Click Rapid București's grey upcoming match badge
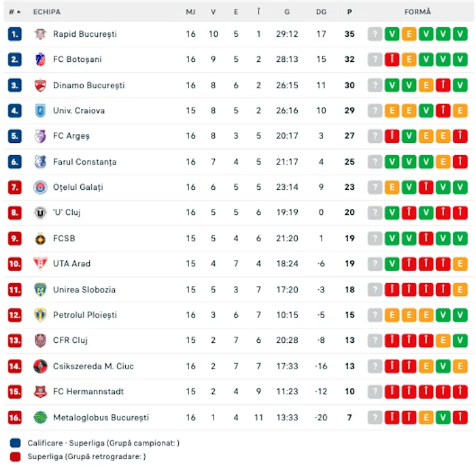 click(x=375, y=34)
